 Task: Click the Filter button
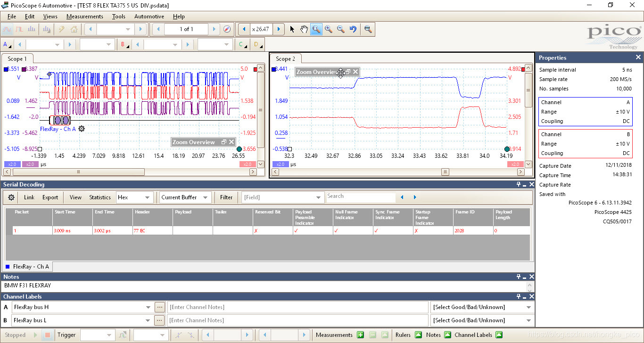(x=226, y=197)
